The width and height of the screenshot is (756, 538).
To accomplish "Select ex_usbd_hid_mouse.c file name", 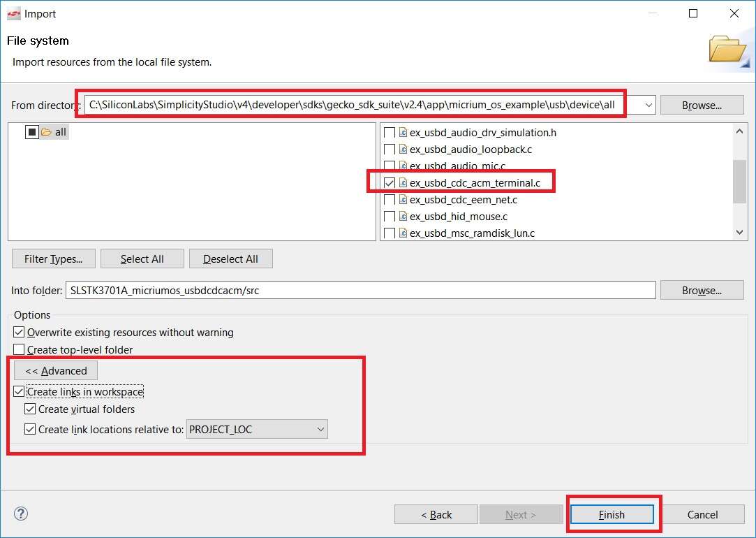I will [459, 216].
